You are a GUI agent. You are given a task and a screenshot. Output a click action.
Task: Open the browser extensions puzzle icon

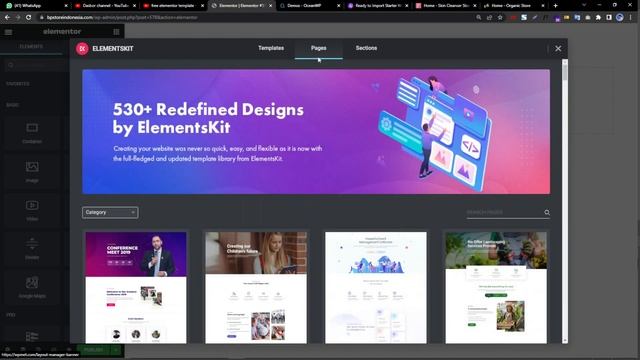tap(598, 18)
